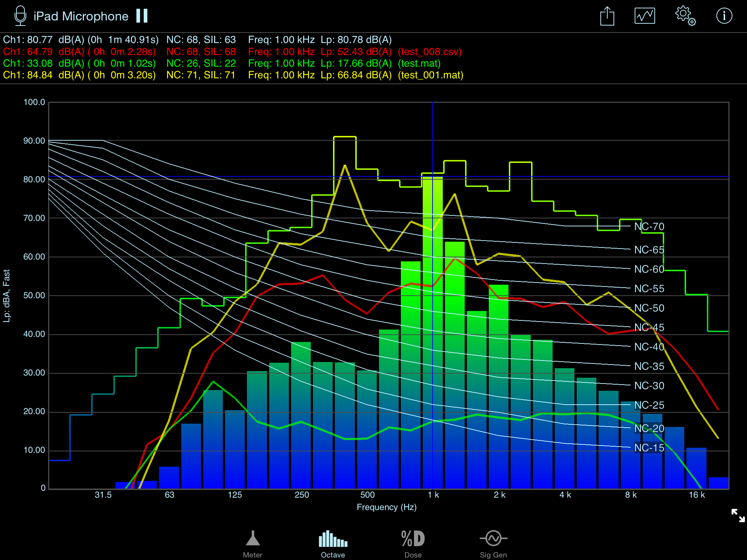Select yellow test_001.mat overlay row
Image resolution: width=747 pixels, height=560 pixels.
pyautogui.click(x=233, y=75)
